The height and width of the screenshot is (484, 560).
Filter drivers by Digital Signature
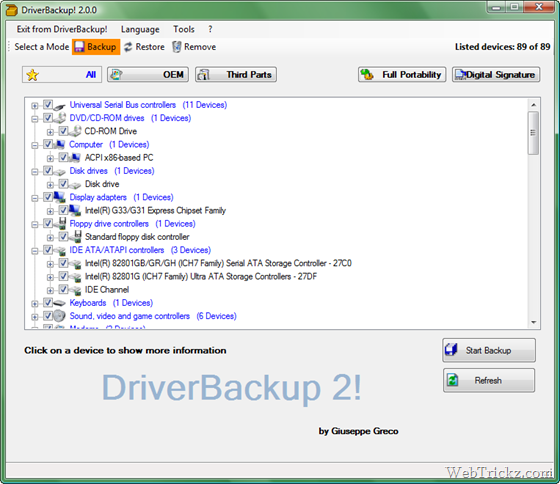[496, 75]
